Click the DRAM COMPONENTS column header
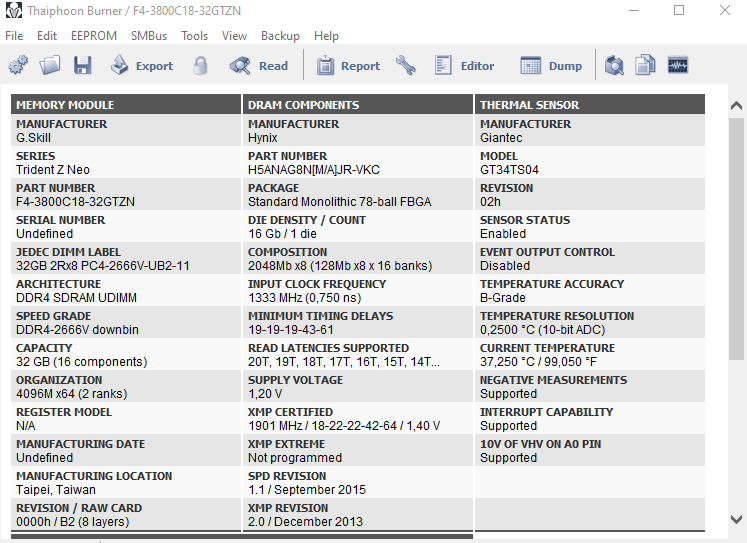The height and width of the screenshot is (543, 747). pyautogui.click(x=358, y=105)
